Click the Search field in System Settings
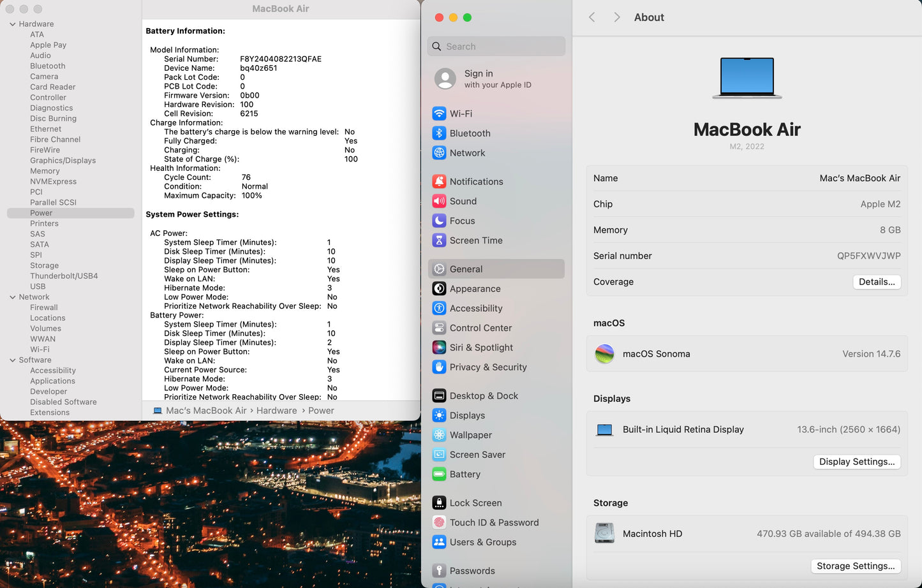 496,47
